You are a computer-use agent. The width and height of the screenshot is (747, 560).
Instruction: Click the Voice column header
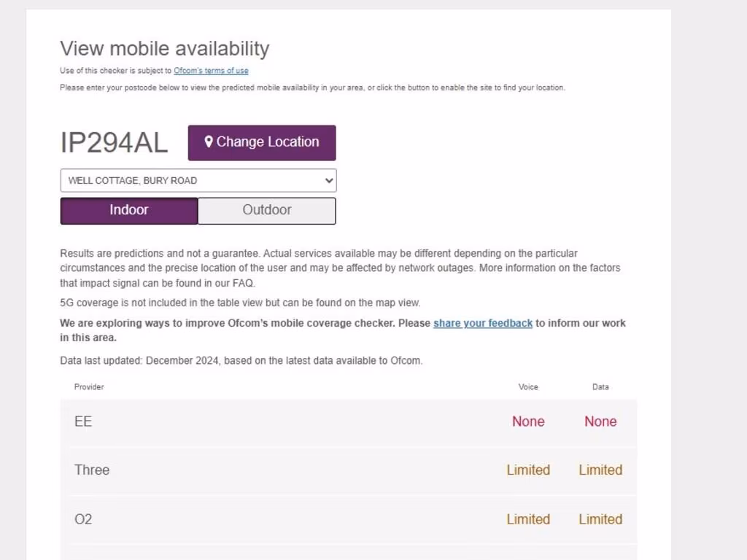[528, 386]
